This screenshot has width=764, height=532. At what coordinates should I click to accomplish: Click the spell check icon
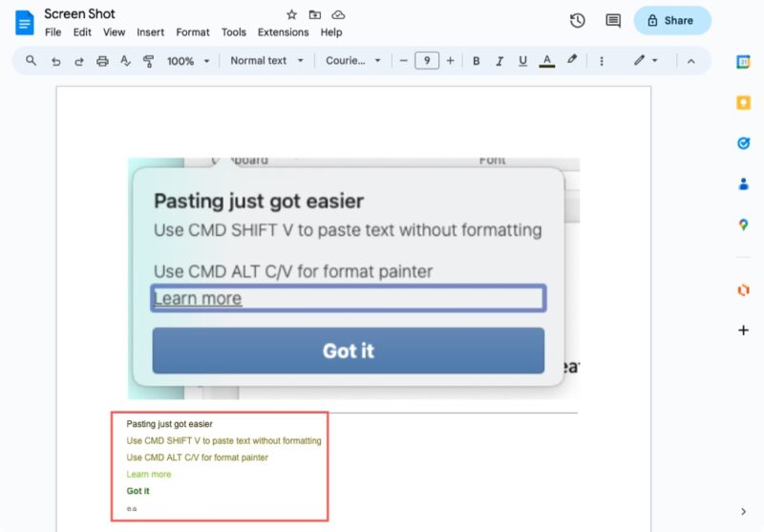(125, 61)
